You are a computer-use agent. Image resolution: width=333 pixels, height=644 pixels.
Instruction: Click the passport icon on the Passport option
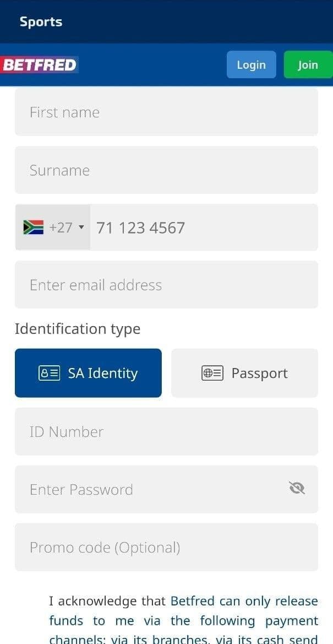pos(212,373)
